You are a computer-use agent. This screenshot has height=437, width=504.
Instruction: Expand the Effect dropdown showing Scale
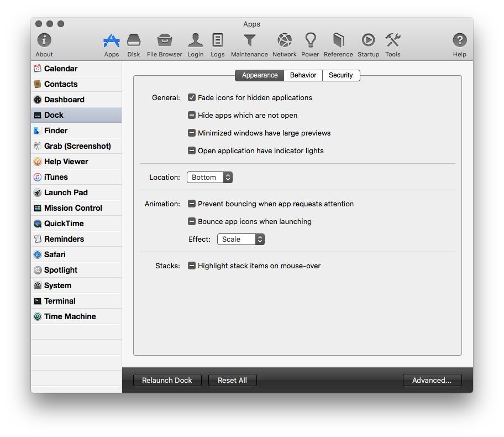(240, 239)
